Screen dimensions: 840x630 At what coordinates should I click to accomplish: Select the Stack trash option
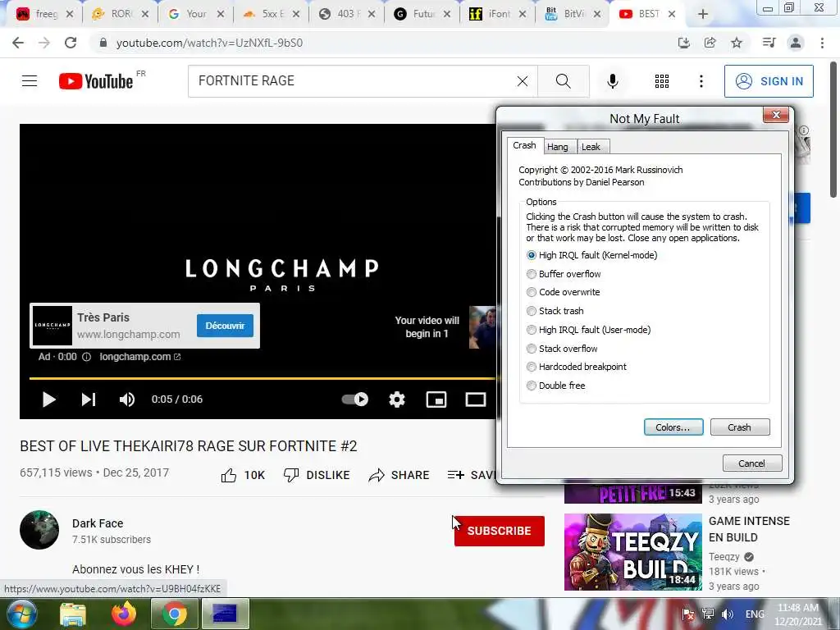coord(555,311)
